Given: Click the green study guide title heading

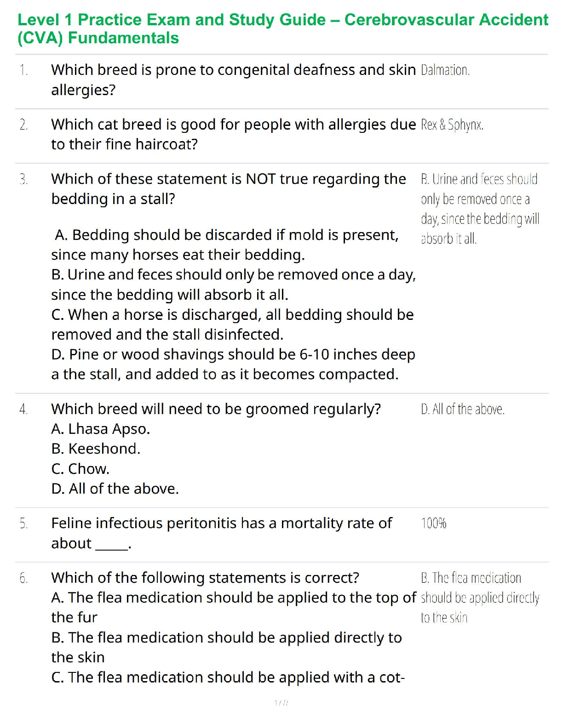Looking at the screenshot, I should click(282, 28).
